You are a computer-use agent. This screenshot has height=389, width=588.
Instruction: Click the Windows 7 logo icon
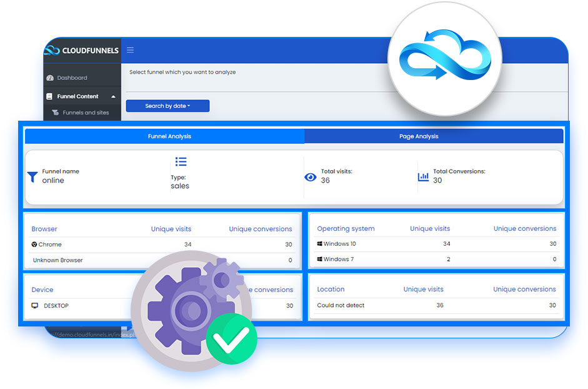[x=319, y=259]
